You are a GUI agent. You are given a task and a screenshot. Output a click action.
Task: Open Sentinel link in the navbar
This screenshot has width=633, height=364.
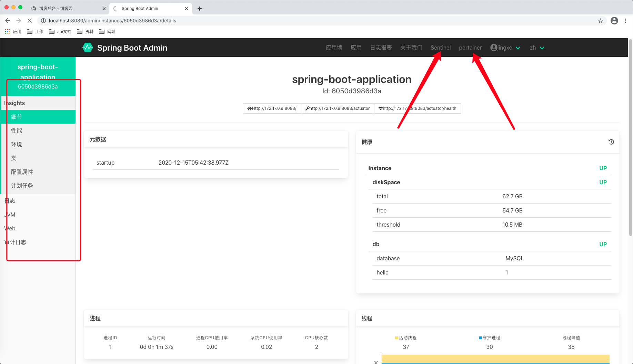coord(440,48)
